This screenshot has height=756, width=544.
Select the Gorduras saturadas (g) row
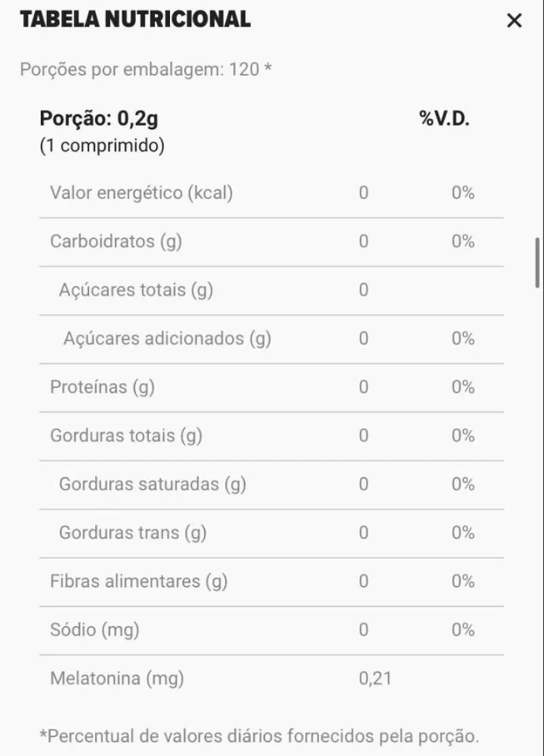271,484
